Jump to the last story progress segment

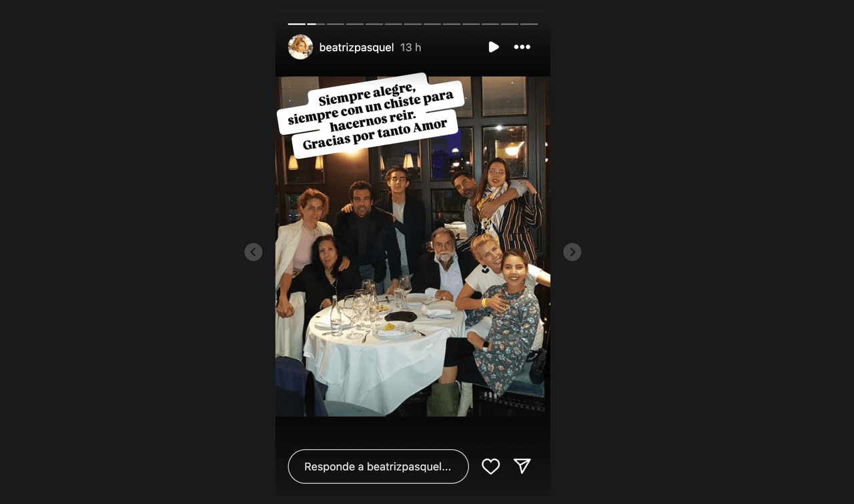529,24
